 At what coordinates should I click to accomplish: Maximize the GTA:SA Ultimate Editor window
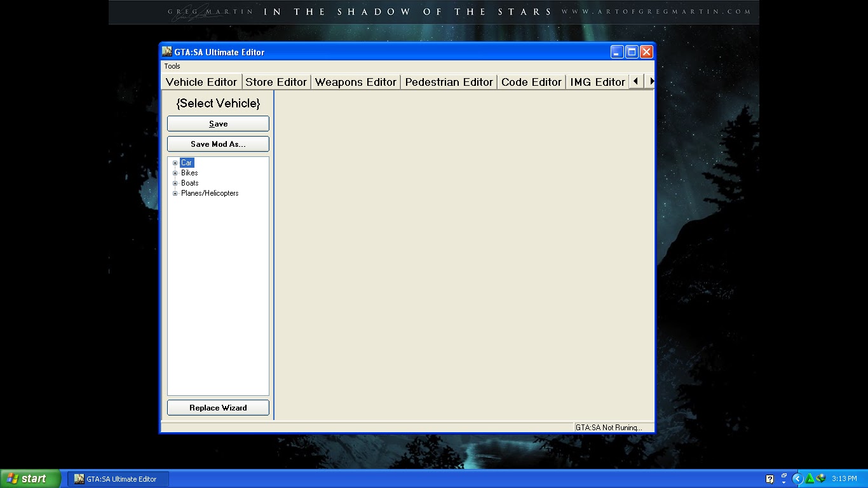pyautogui.click(x=632, y=52)
